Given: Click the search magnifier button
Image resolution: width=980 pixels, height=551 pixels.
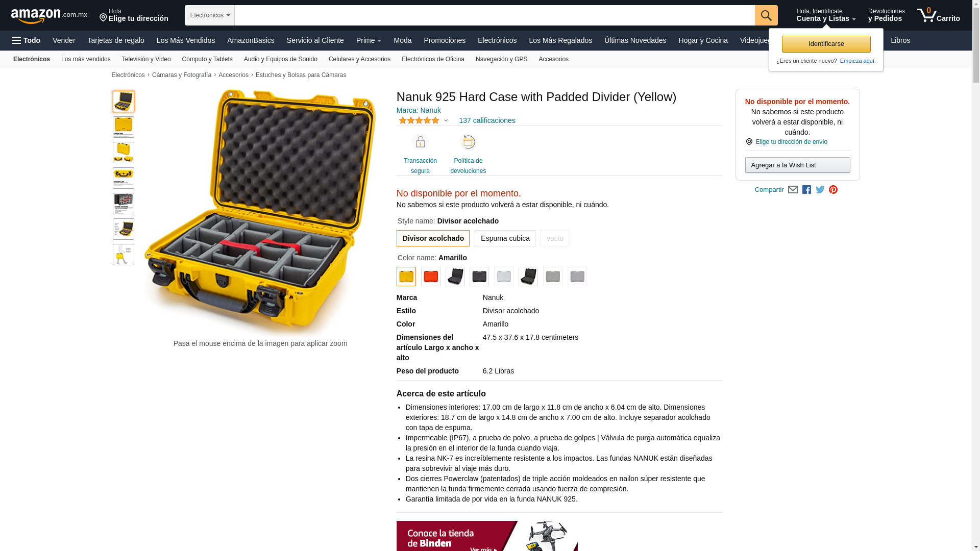Looking at the screenshot, I should pyautogui.click(x=766, y=15).
